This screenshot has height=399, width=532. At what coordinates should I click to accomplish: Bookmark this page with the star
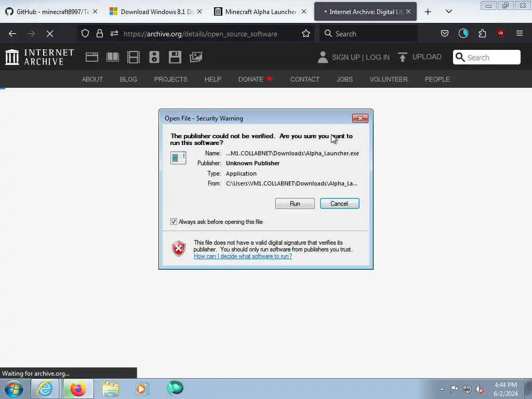click(305, 33)
